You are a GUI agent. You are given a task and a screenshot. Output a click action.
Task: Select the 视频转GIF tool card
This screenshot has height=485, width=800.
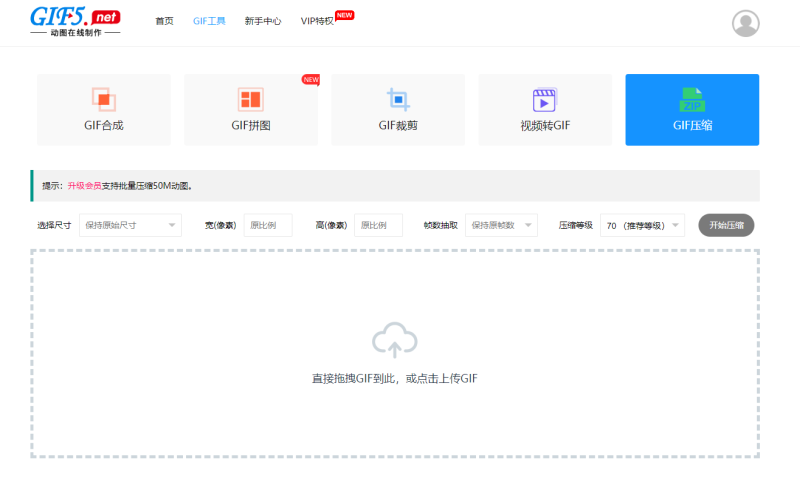545,110
